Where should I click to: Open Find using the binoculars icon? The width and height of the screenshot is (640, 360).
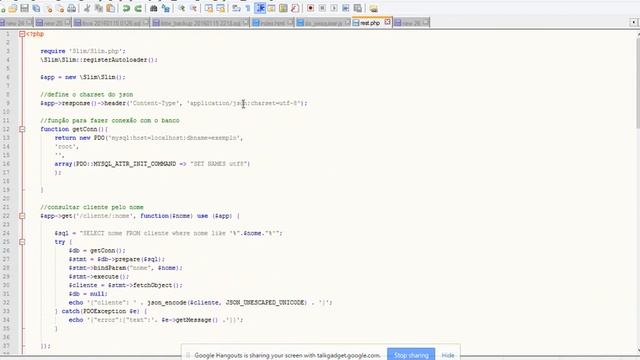tap(153, 8)
